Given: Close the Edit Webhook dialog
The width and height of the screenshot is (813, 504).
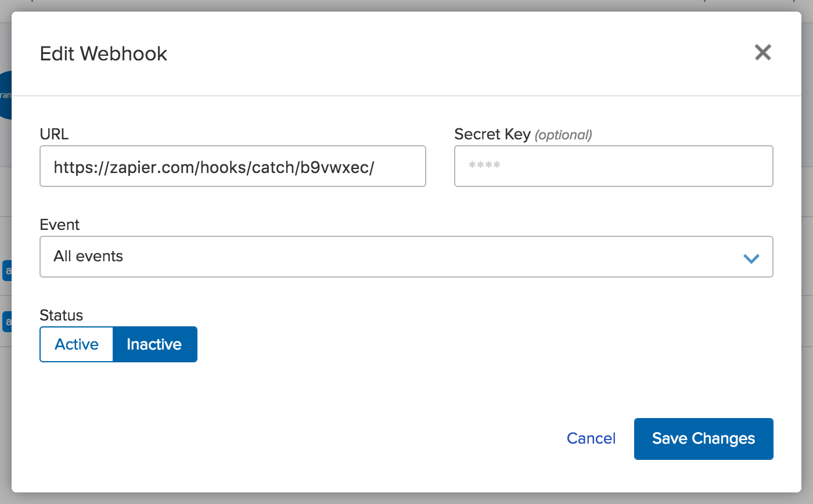Looking at the screenshot, I should tap(762, 53).
